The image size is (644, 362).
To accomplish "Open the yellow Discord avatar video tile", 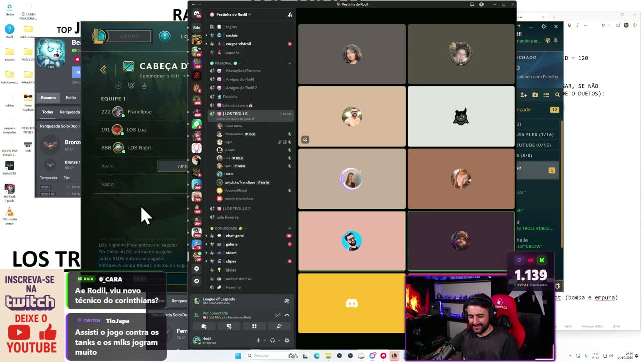I will click(x=351, y=303).
